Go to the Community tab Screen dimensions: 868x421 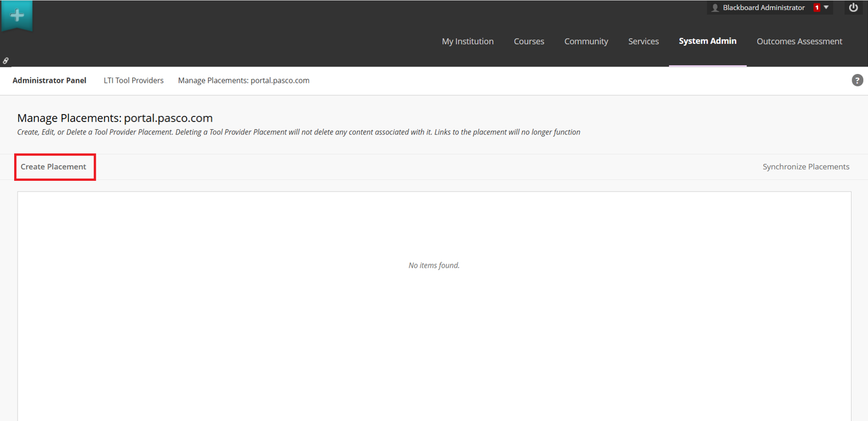coord(586,41)
